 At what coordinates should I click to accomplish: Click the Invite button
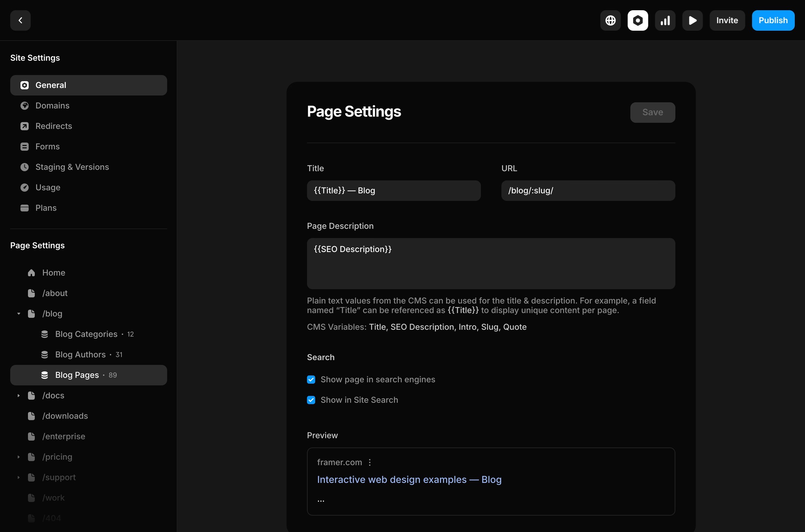pyautogui.click(x=727, y=20)
